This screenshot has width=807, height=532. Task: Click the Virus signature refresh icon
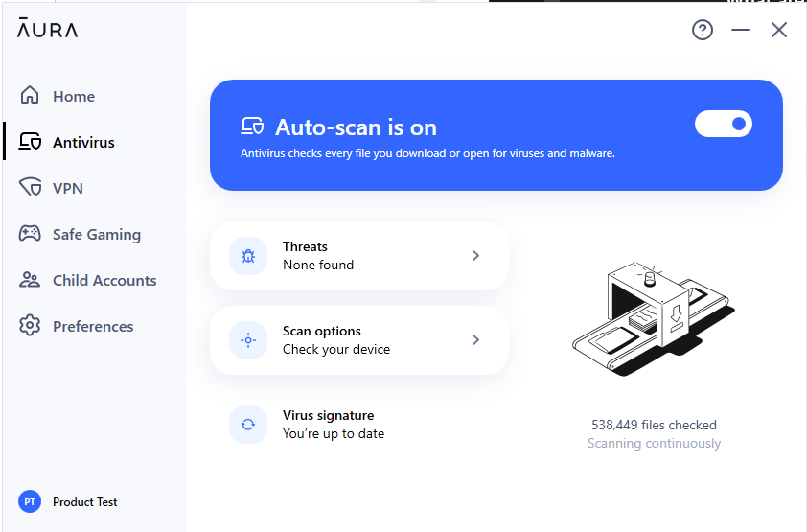248,425
